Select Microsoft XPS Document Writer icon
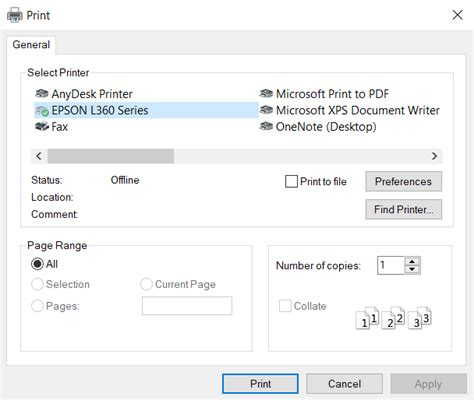The height and width of the screenshot is (400, 474). [x=266, y=110]
